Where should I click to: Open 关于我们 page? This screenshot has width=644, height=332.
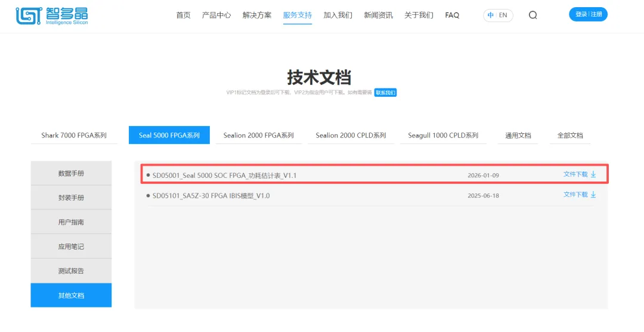tap(419, 15)
